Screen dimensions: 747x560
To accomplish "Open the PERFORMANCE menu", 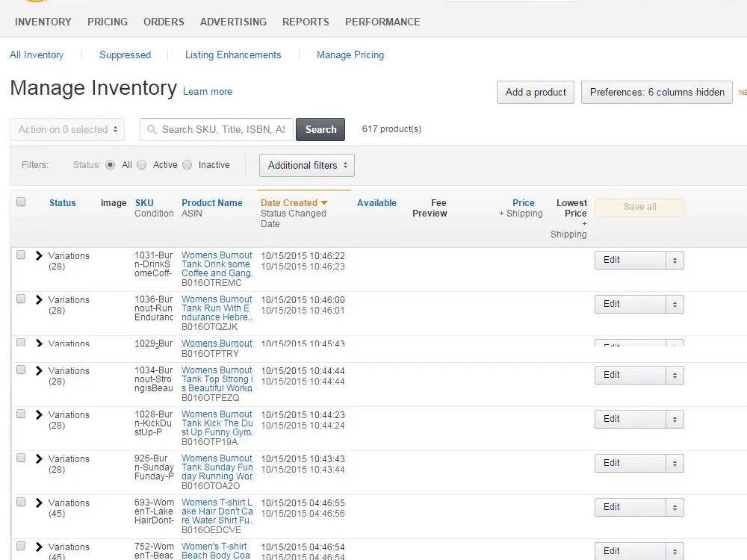I will coord(382,22).
